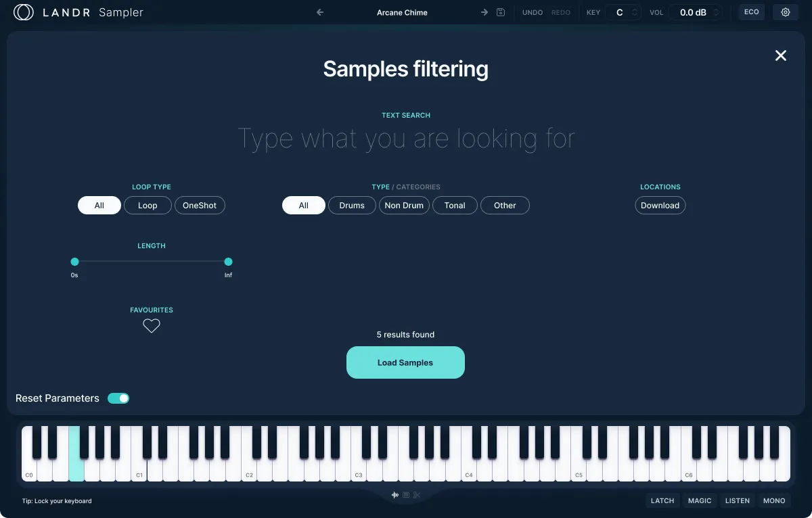This screenshot has width=812, height=518.
Task: Open the pad grid view icon
Action: click(x=406, y=495)
